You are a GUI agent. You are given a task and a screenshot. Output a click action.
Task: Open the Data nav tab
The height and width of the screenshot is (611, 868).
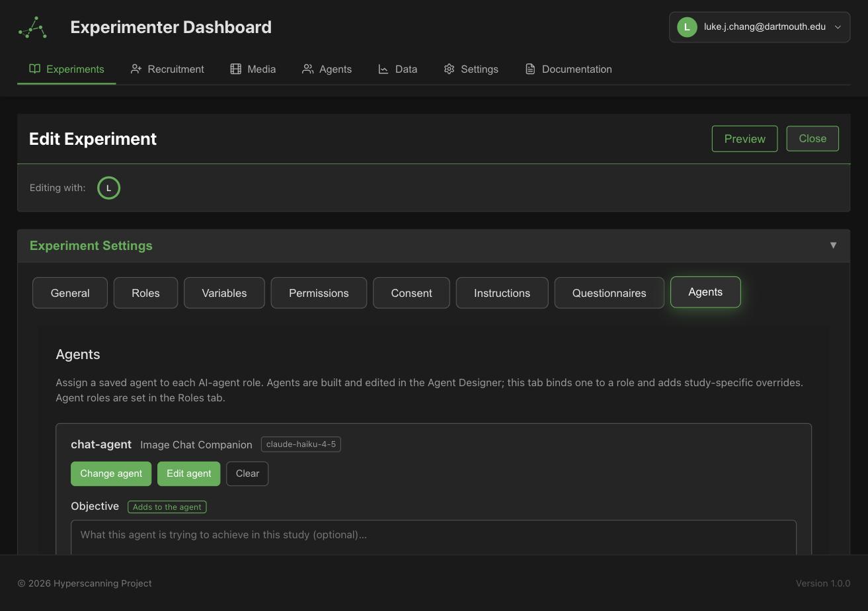[x=397, y=69]
